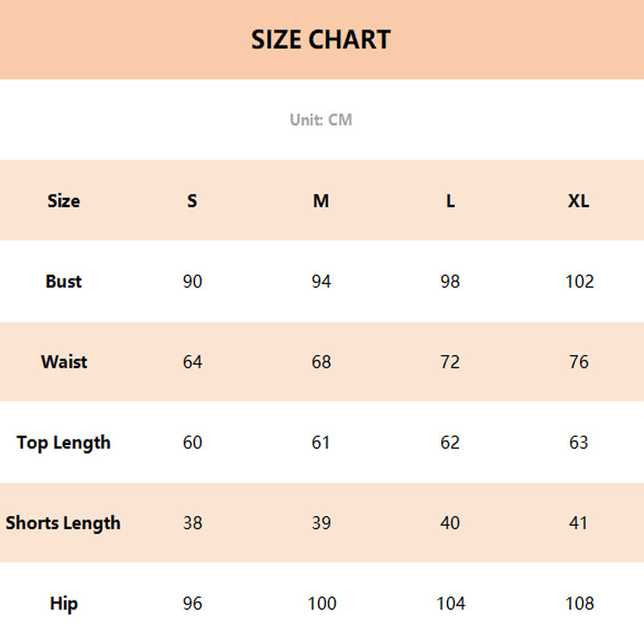This screenshot has width=644, height=644.
Task: Click hip value 100 for size M
Action: 321,603
